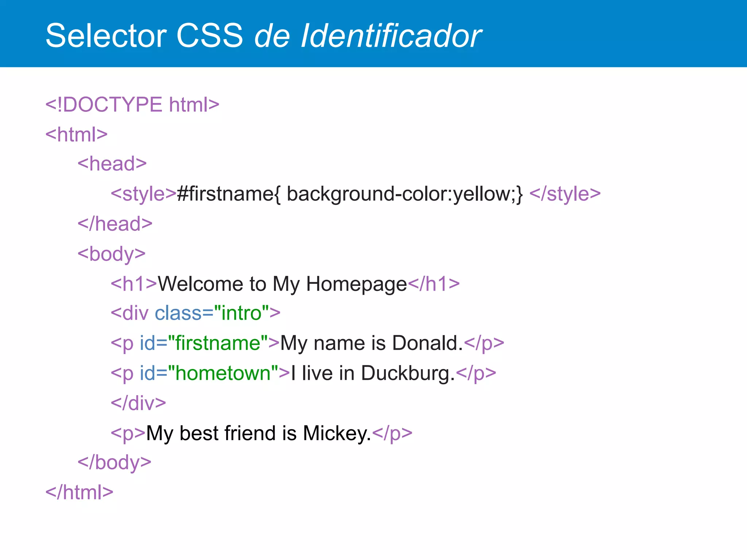Click the "#firstname{ background-color:yellow;}" style rule
This screenshot has height=560, width=747.
click(350, 194)
